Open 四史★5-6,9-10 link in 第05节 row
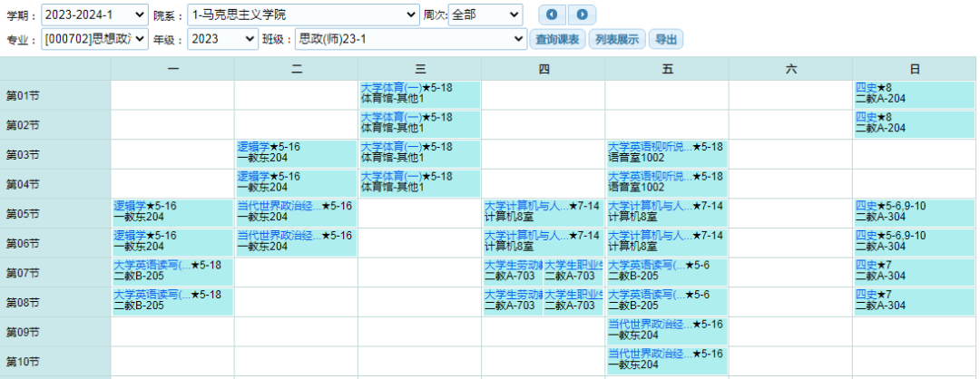 pyautogui.click(x=867, y=206)
